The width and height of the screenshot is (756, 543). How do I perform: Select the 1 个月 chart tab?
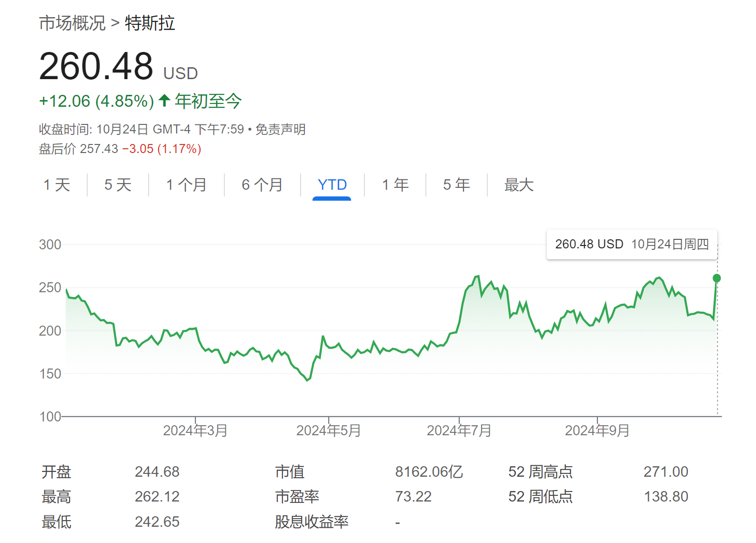pyautogui.click(x=186, y=185)
